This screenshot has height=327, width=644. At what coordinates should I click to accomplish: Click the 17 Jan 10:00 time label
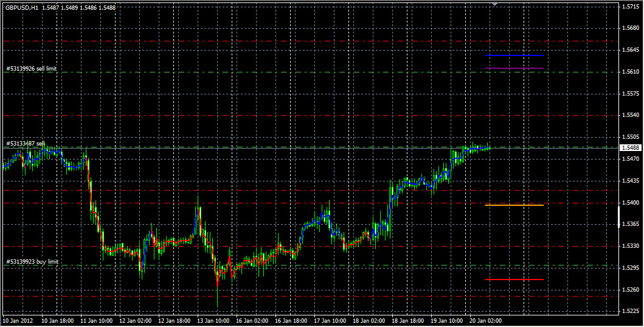(330, 320)
